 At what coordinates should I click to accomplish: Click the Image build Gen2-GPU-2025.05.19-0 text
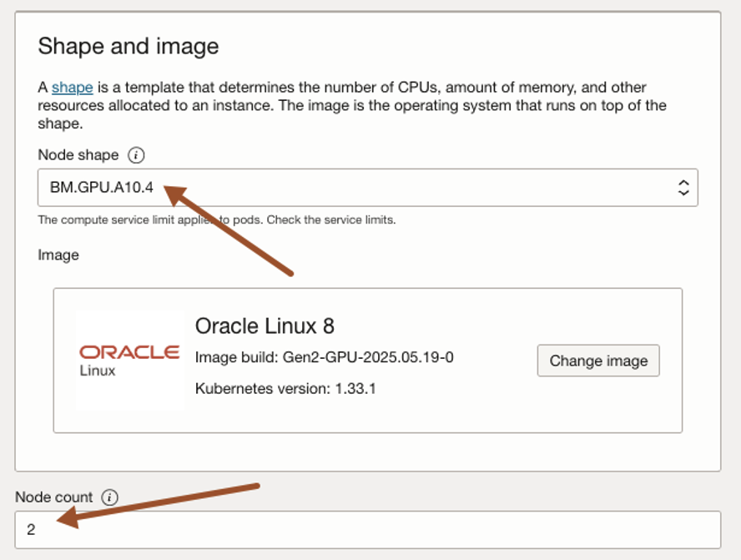324,357
